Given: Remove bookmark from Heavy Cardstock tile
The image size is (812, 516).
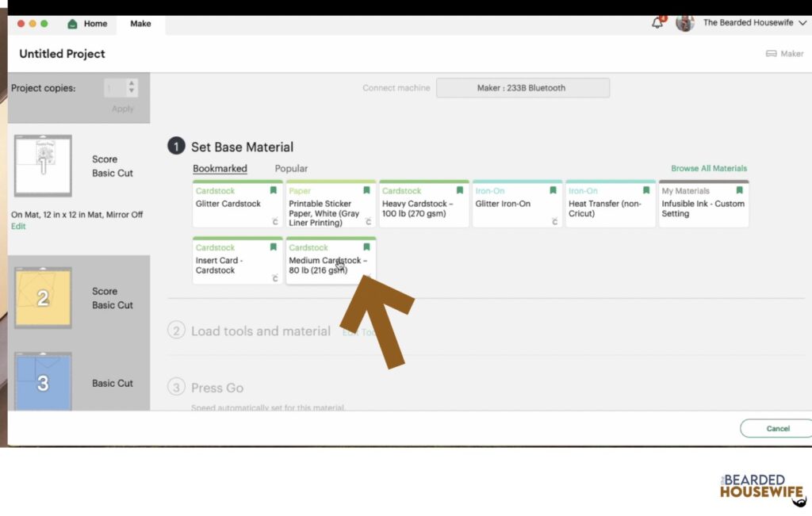Looking at the screenshot, I should (x=459, y=191).
